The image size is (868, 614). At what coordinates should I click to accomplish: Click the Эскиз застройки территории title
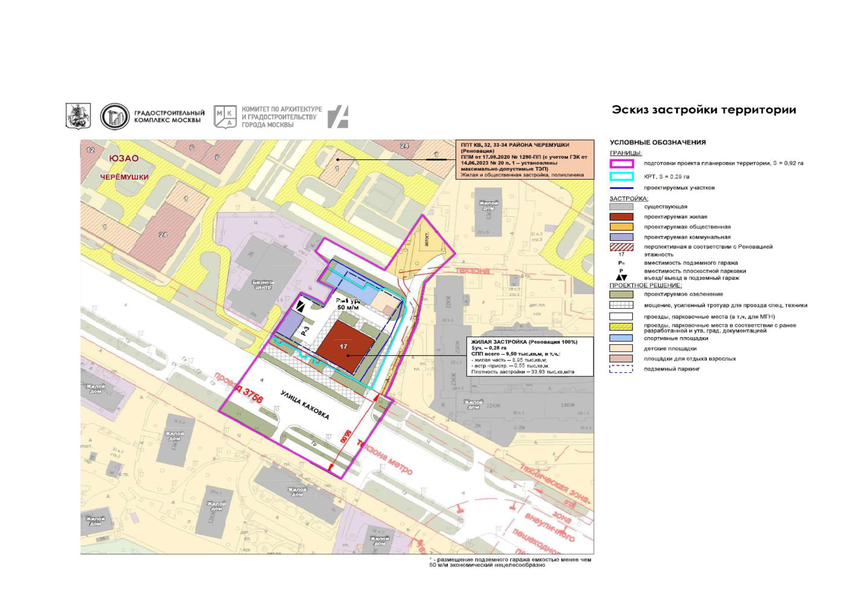[x=703, y=110]
